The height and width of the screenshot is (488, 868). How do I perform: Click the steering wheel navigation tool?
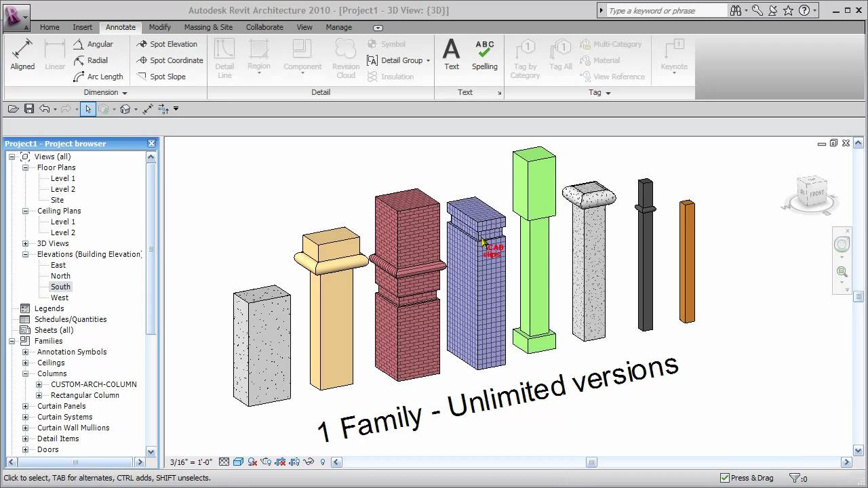click(842, 245)
